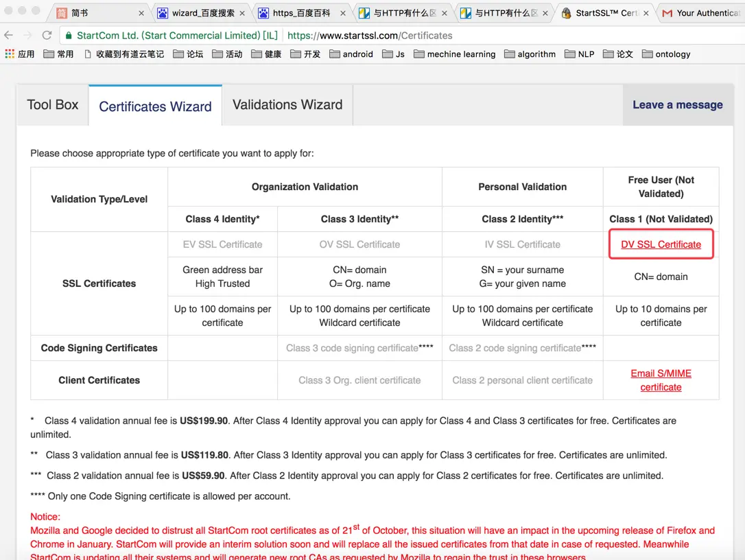
Task: Click the red Notice: heading
Action: [45, 517]
